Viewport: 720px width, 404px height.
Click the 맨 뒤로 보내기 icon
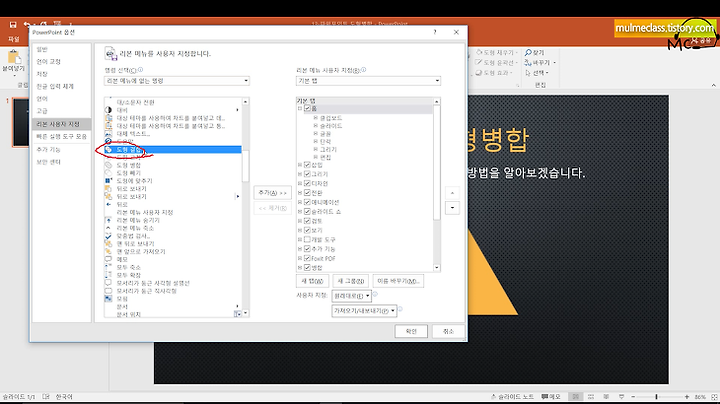click(108, 244)
